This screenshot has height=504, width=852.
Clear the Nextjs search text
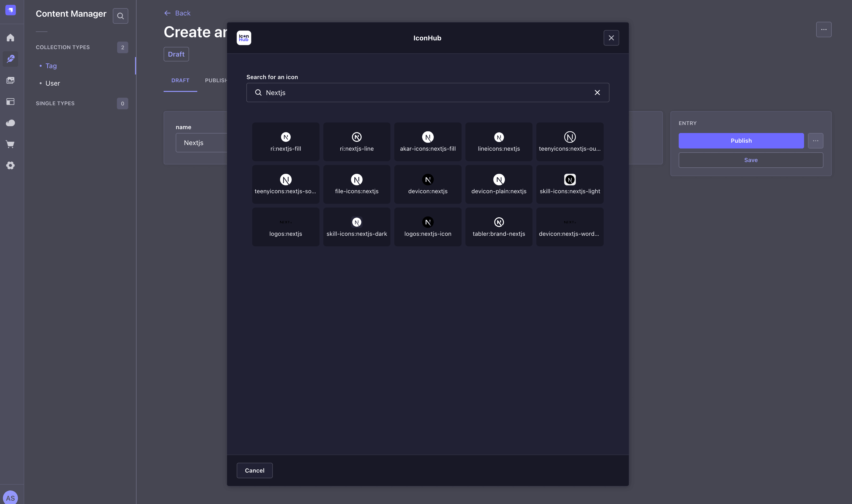click(597, 92)
